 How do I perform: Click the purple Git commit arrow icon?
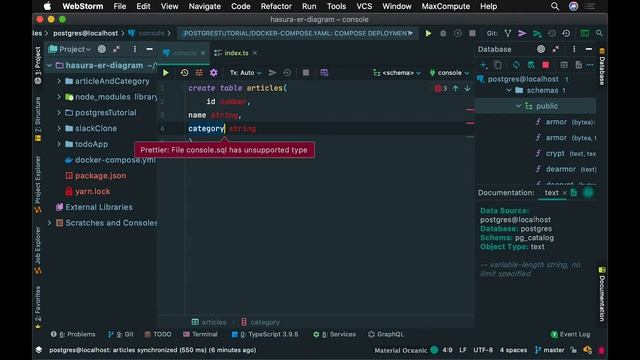click(x=522, y=33)
